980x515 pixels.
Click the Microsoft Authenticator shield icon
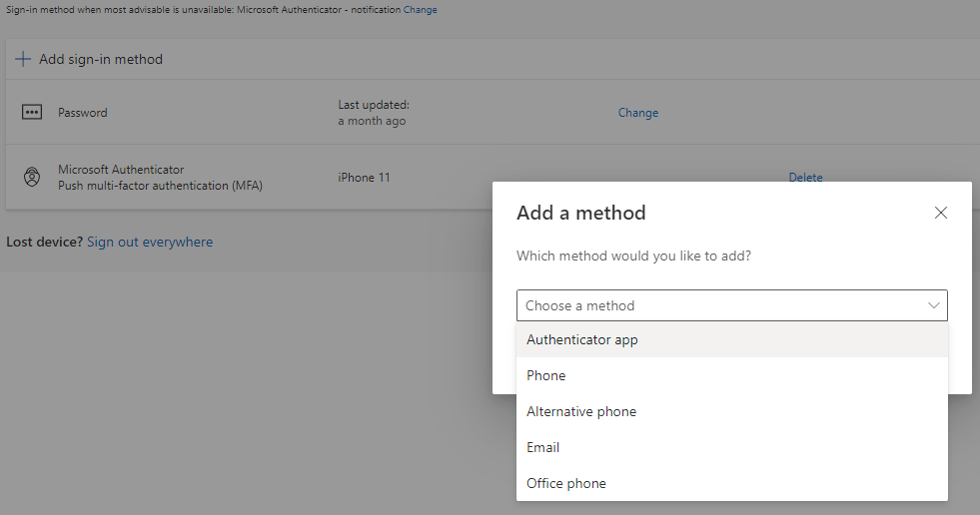(32, 178)
